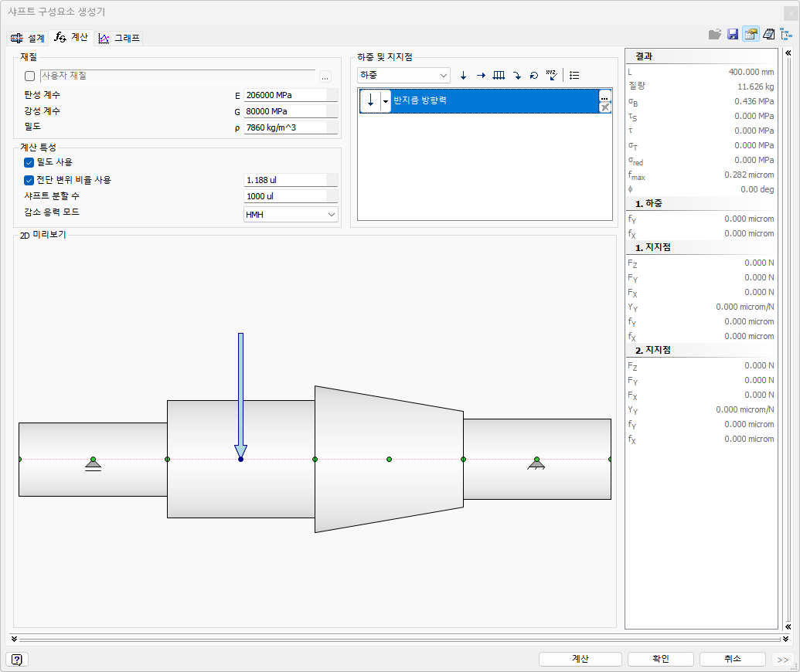Open the folder import icon
The height and width of the screenshot is (672, 800).
click(x=715, y=35)
